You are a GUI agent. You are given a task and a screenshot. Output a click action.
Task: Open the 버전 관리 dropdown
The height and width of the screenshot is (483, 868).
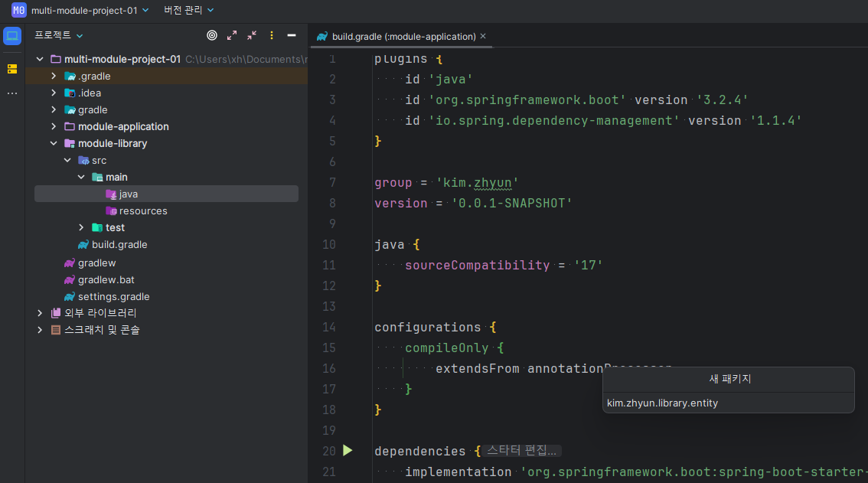[189, 10]
